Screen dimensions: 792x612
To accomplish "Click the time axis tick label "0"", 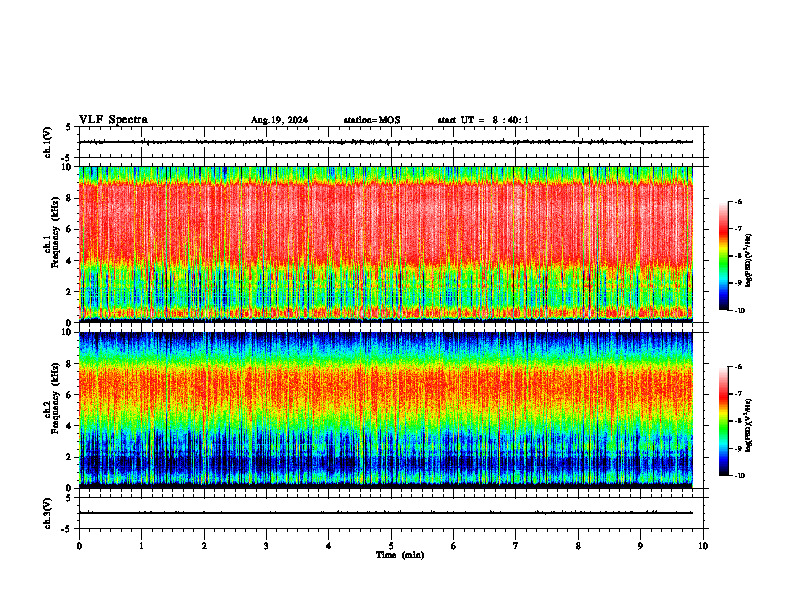I will (x=79, y=546).
